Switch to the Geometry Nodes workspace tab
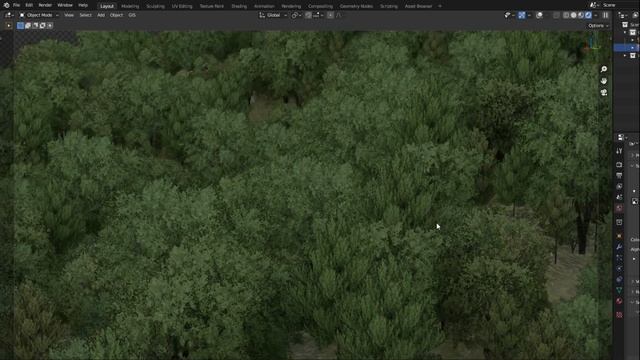 click(x=356, y=6)
